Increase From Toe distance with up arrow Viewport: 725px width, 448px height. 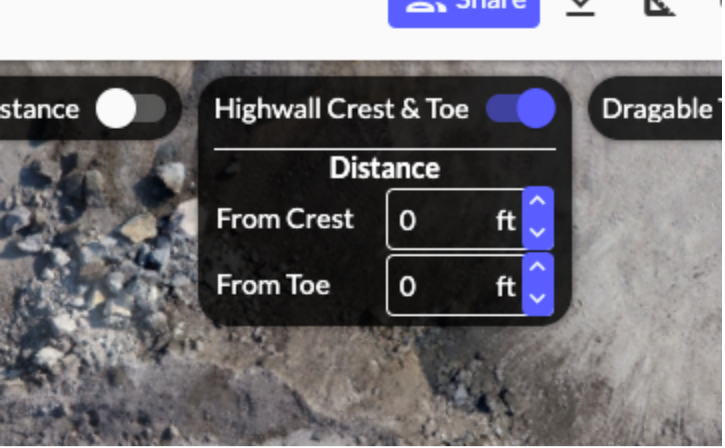pos(537,267)
